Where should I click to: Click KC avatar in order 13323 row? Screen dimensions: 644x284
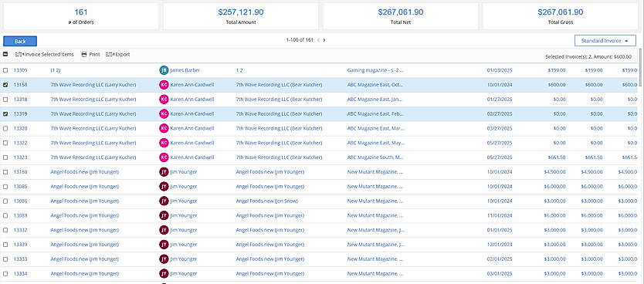pyautogui.click(x=164, y=157)
